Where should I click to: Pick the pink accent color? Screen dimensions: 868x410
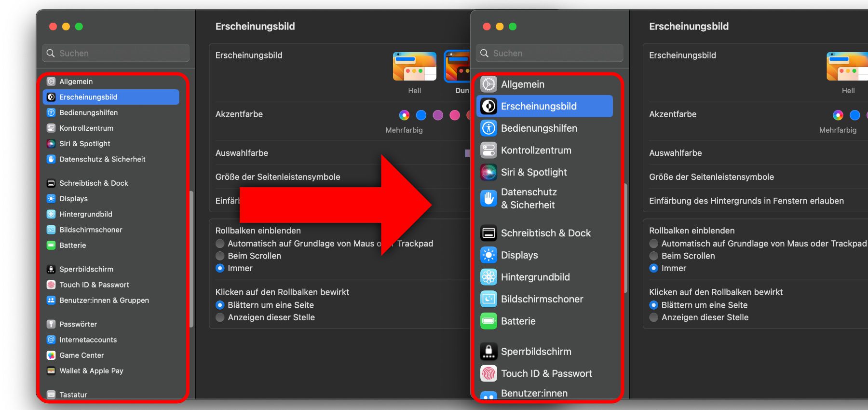pos(455,115)
